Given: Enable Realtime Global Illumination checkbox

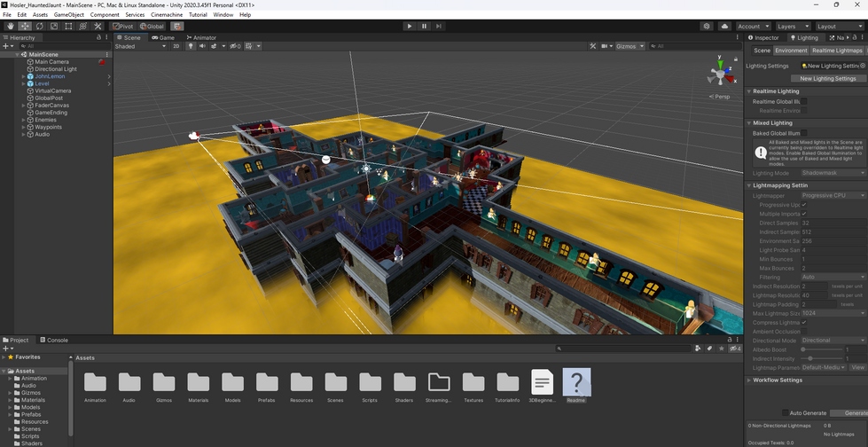Looking at the screenshot, I should tap(804, 101).
